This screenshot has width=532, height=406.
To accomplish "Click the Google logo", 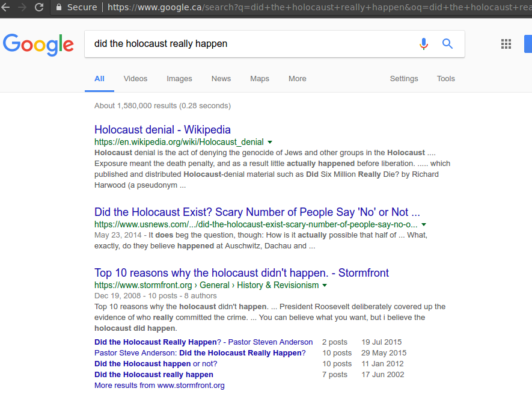I will (x=38, y=45).
